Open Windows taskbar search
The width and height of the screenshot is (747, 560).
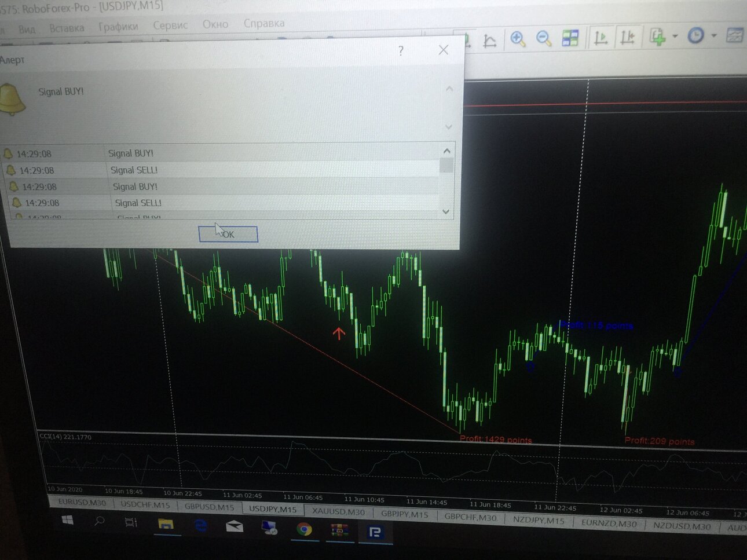100,522
